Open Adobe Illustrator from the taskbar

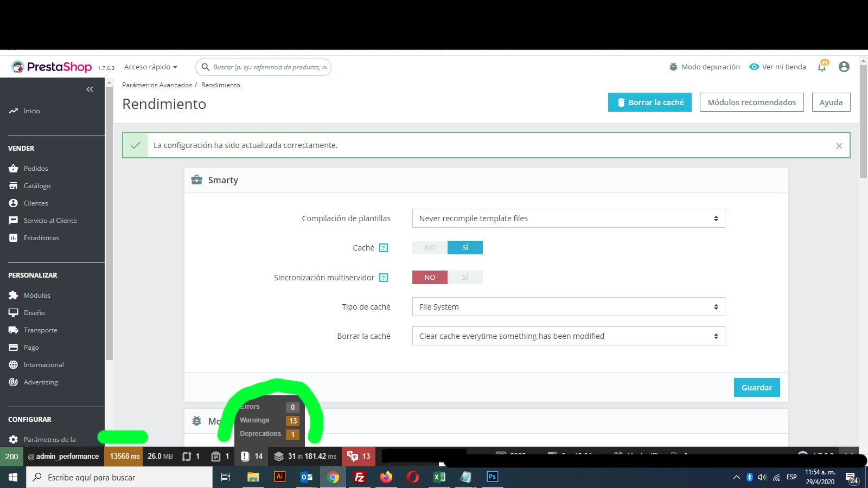point(280,477)
